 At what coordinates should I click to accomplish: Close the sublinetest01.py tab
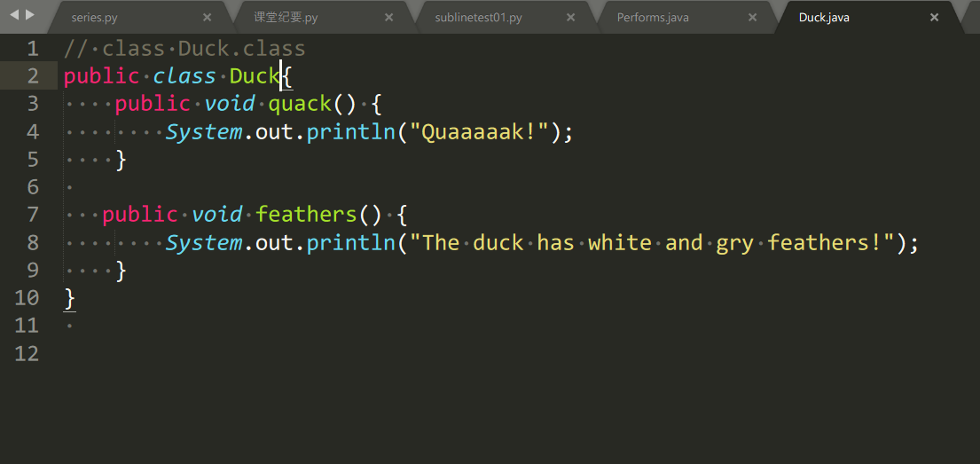point(570,18)
